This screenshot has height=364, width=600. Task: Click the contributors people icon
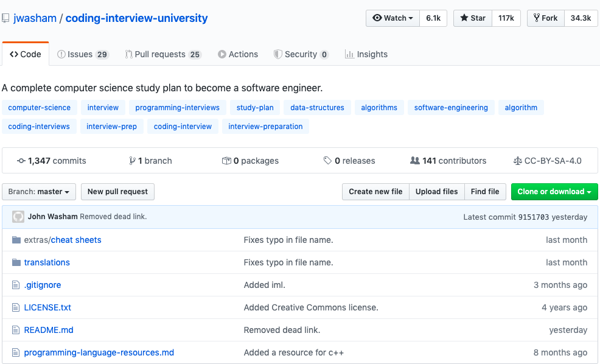tap(415, 161)
